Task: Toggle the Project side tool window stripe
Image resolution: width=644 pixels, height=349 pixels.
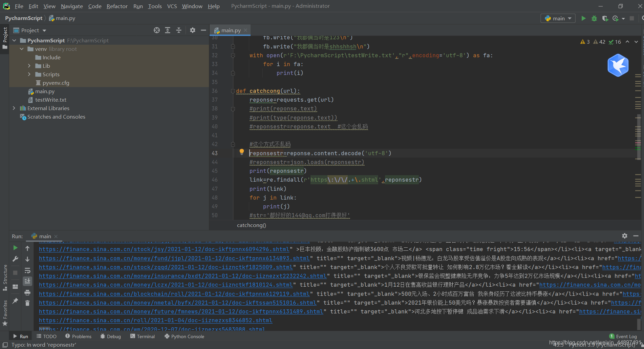Action: tap(5, 38)
